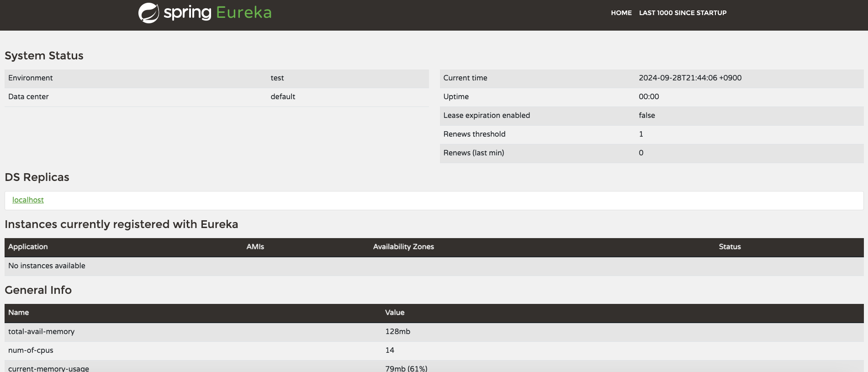Screen dimensions: 868x372
Task: Select the Environment label cell
Action: click(31, 78)
